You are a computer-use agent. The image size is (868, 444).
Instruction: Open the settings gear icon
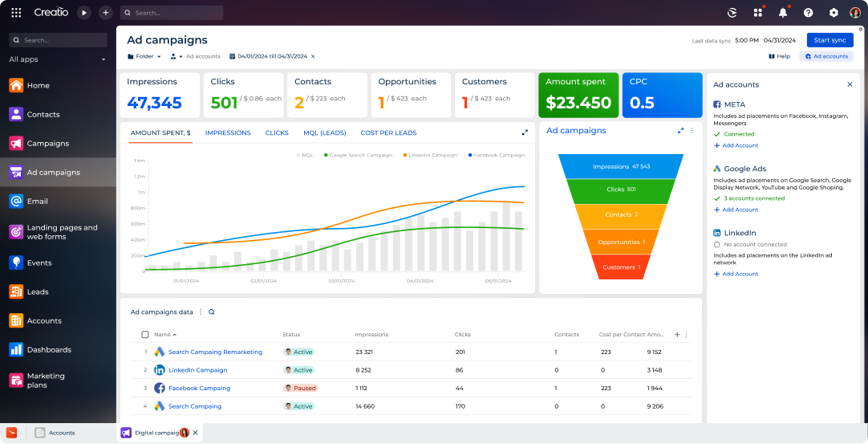tap(834, 13)
